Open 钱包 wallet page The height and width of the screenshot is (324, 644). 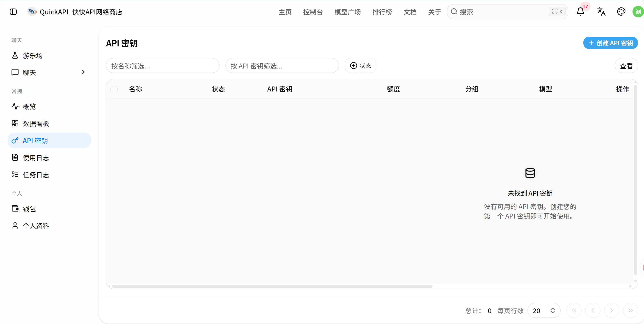49,209
